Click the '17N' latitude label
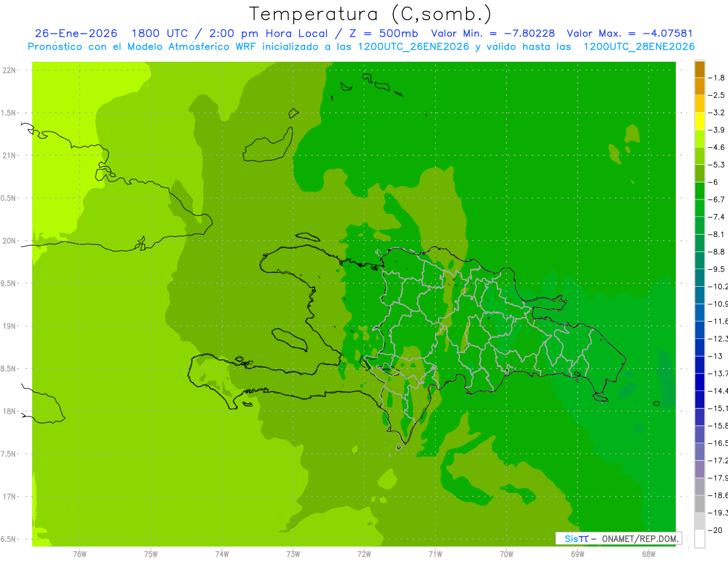This screenshot has height=562, width=728. point(9,497)
